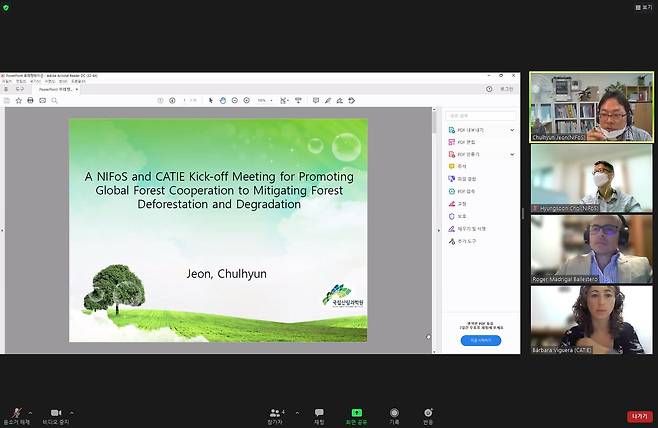
Task: Stop video using the camera button
Action: click(56, 416)
